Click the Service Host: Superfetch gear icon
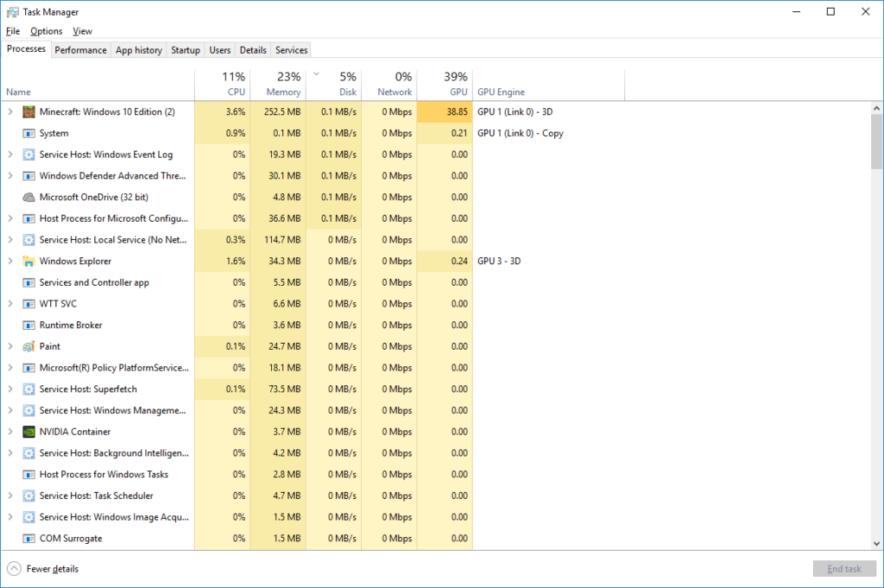Viewport: 884px width, 588px height. click(28, 389)
